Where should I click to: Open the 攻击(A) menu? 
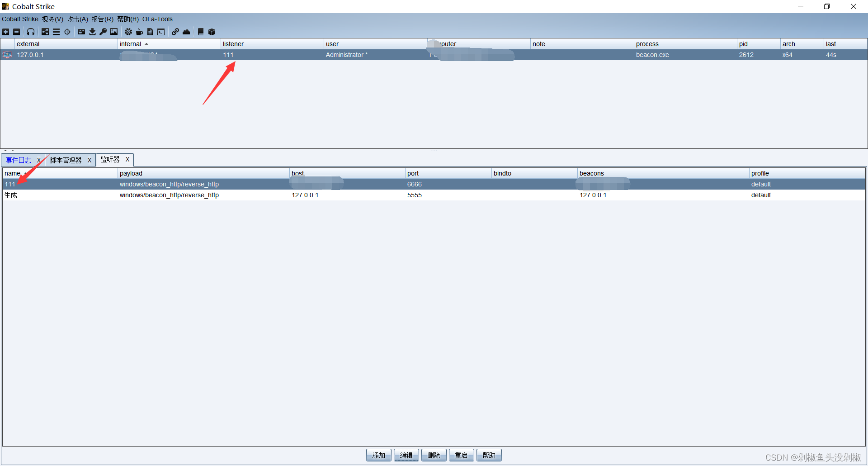77,19
